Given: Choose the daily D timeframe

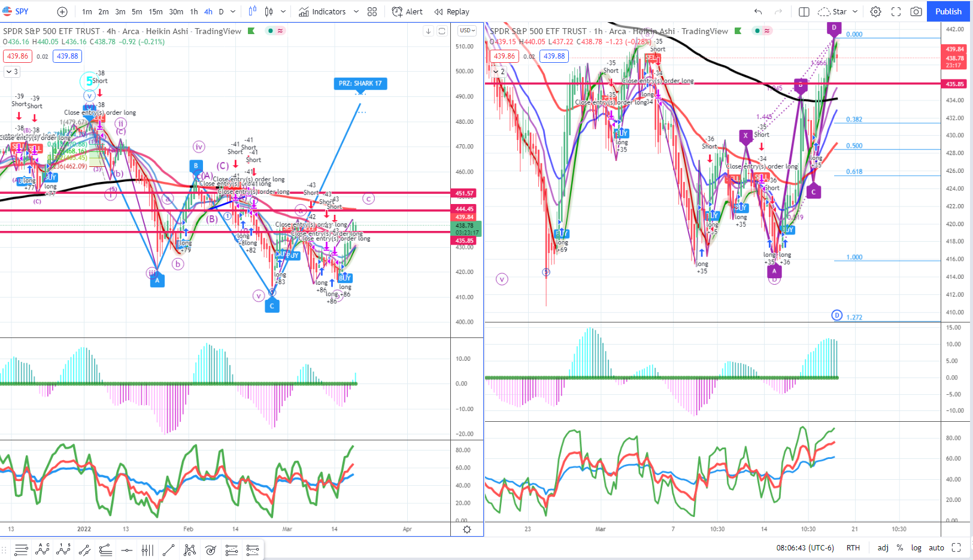Looking at the screenshot, I should [221, 11].
